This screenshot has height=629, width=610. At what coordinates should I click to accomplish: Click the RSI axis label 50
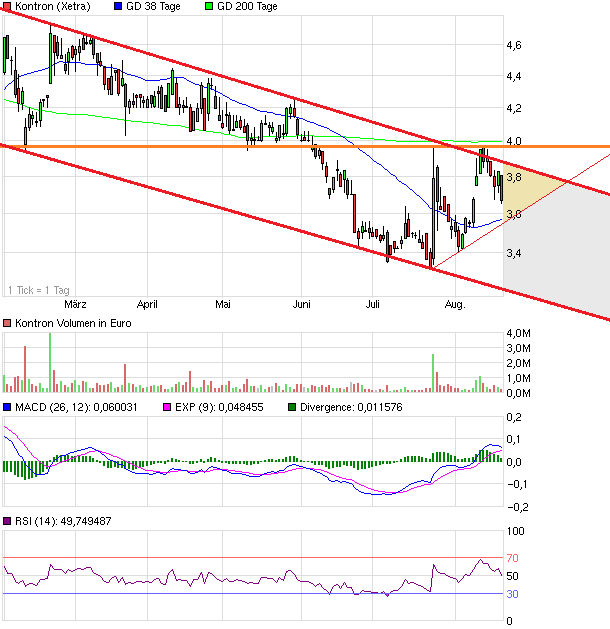coord(513,576)
